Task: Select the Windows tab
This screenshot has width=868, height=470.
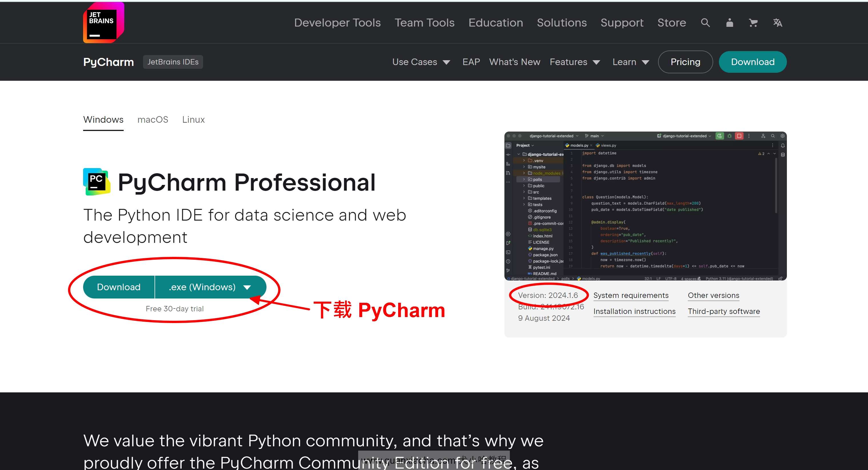Action: click(103, 120)
